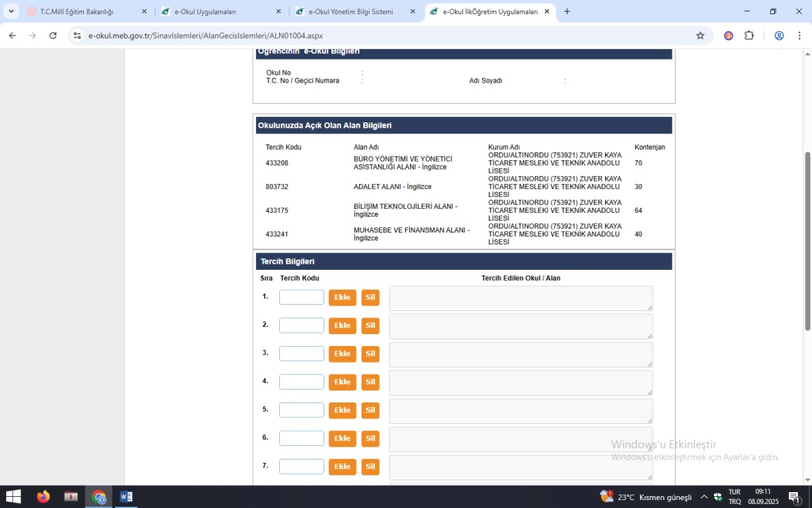The image size is (812, 508).
Task: Open Chrome profile avatar icon
Action: (x=779, y=36)
